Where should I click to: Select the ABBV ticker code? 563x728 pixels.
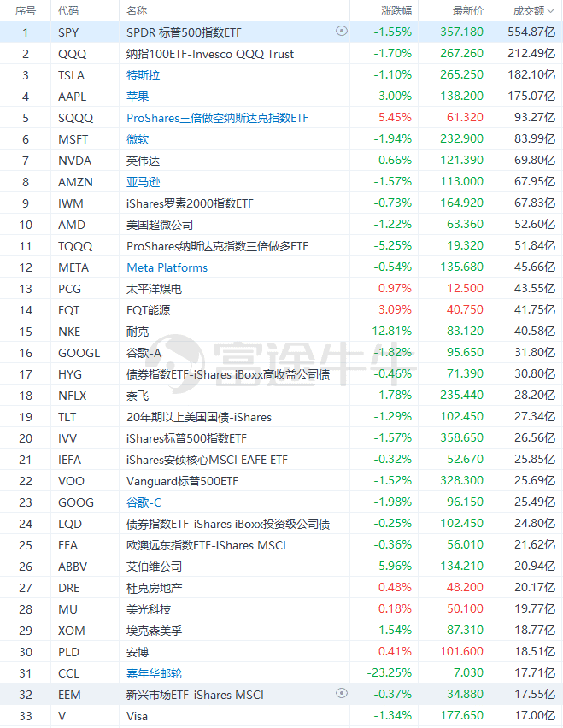point(73,567)
